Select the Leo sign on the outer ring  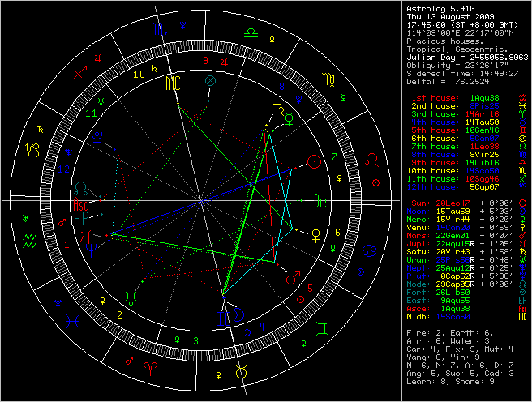click(371, 162)
